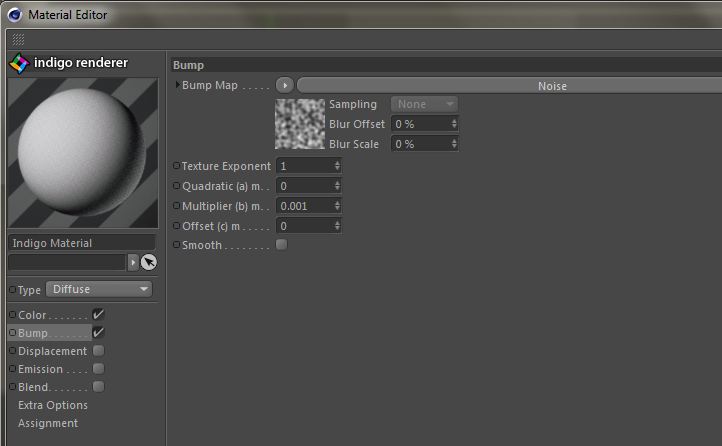Click the Cinema 4D title bar icon

pos(15,15)
